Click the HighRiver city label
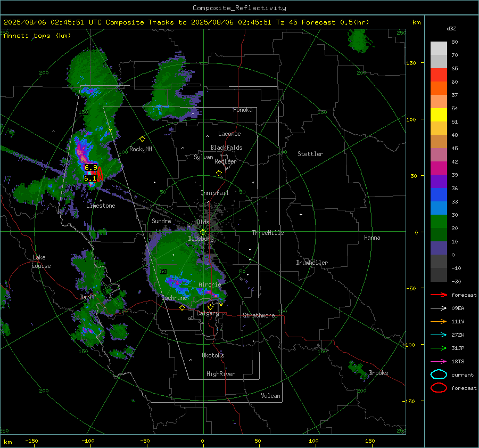Screen dimensions: 479x448 click(221, 374)
